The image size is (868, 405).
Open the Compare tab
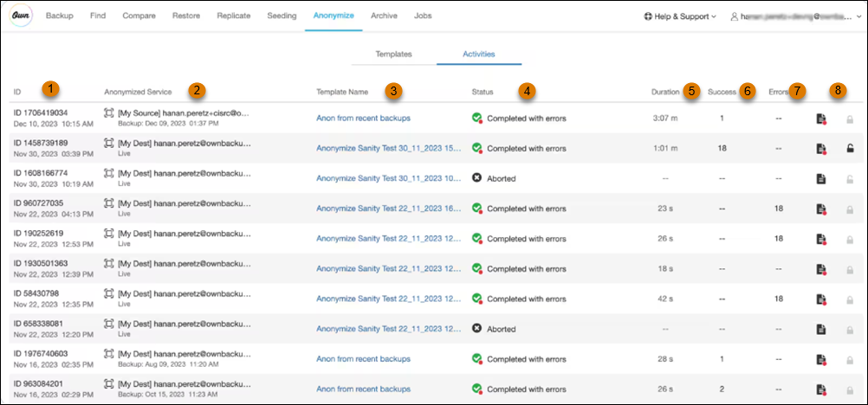[x=139, y=16]
